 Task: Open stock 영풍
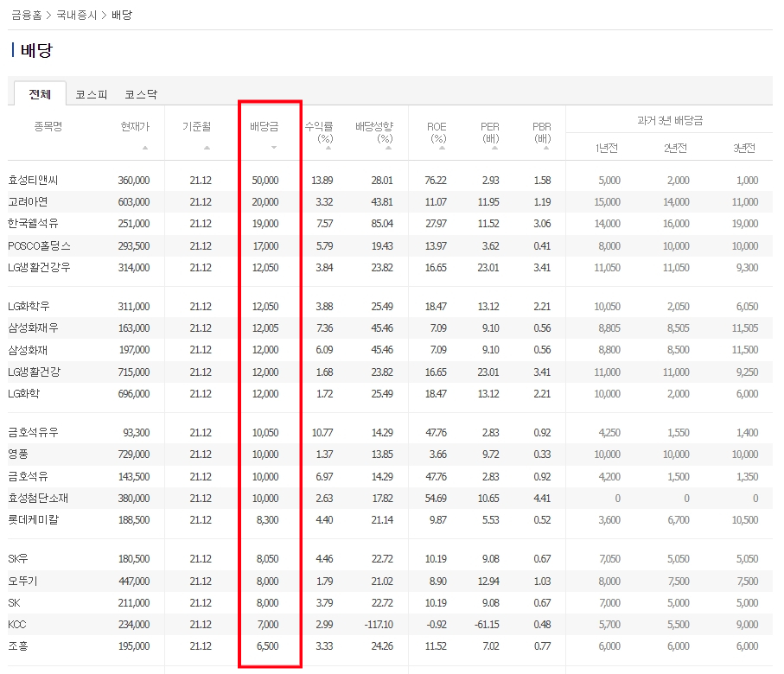click(x=18, y=454)
